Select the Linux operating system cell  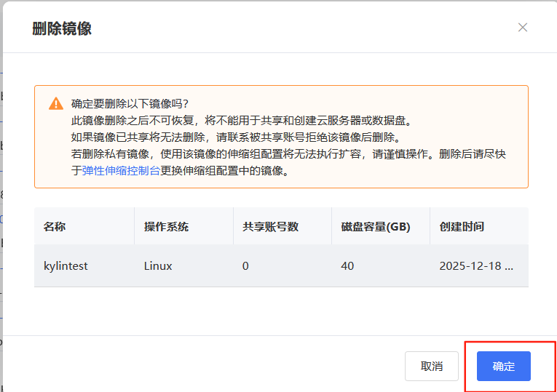click(x=158, y=266)
